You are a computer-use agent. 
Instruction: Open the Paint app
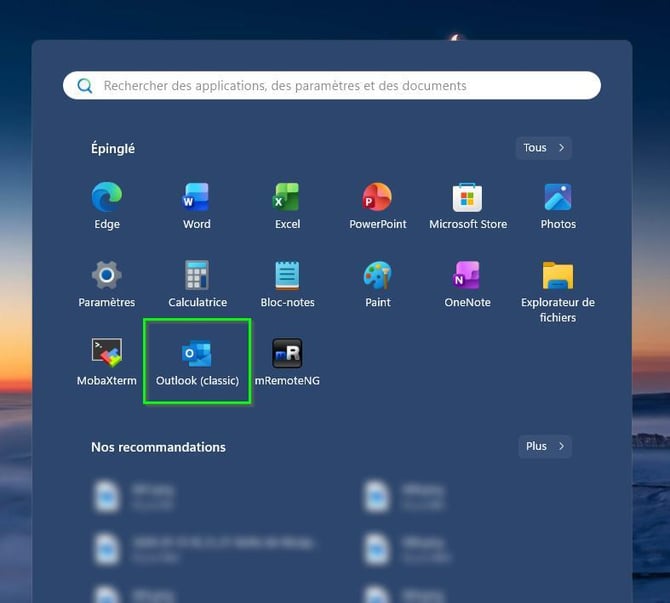coord(378,284)
